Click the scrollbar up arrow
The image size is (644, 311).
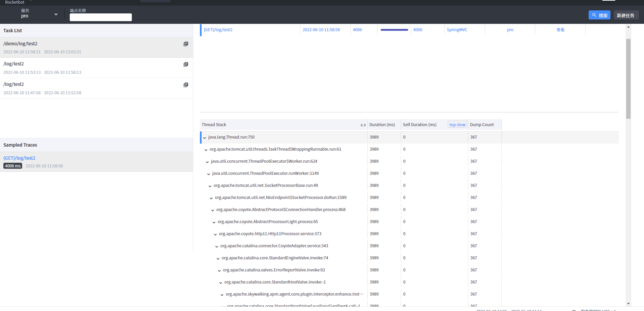[628, 27]
